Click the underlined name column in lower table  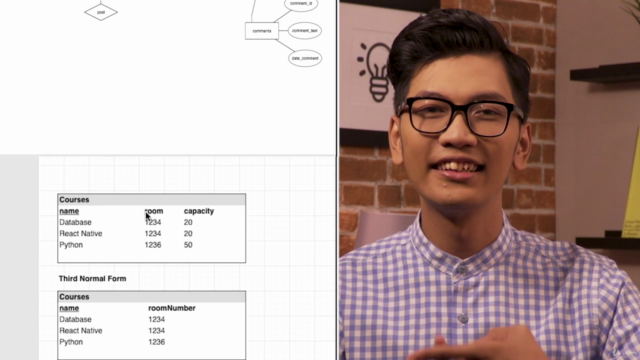(x=69, y=308)
